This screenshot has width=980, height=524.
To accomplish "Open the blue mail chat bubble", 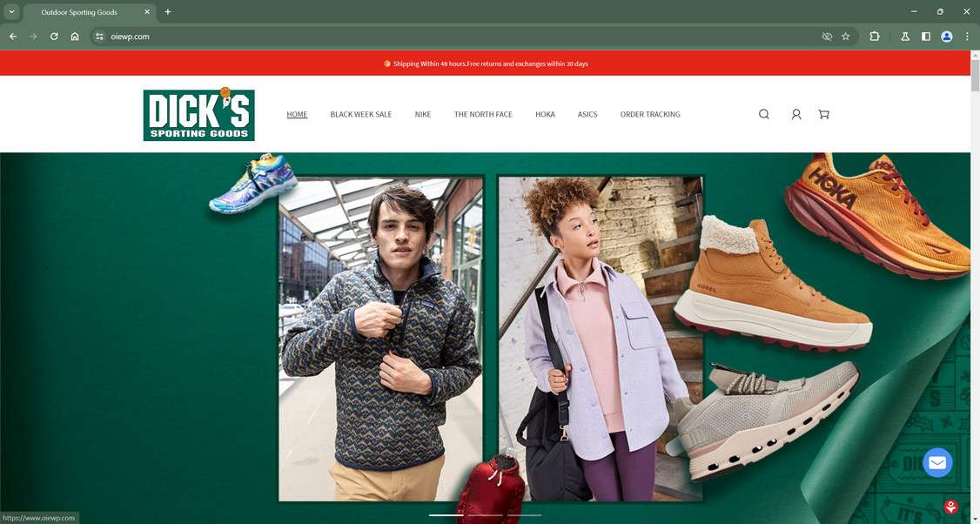I will tap(937, 463).
